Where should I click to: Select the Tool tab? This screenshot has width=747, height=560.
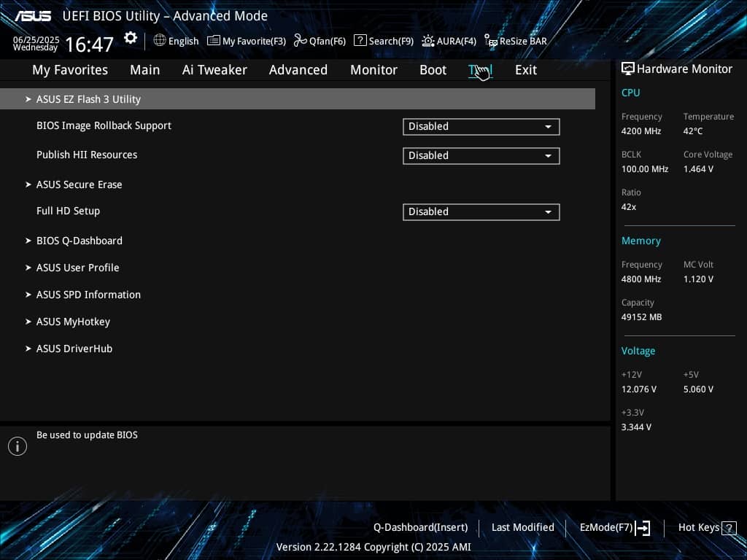click(x=480, y=71)
